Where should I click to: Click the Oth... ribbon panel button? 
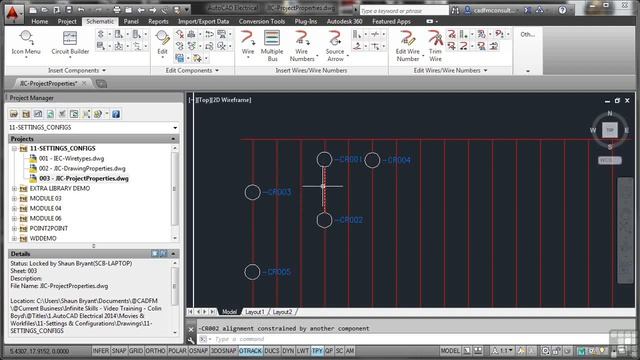[x=527, y=35]
